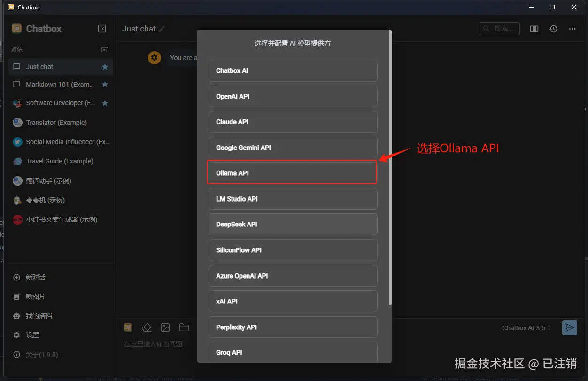Viewport: 588px width, 381px height.
Task: Choose Perplexity API provider
Action: pos(293,327)
